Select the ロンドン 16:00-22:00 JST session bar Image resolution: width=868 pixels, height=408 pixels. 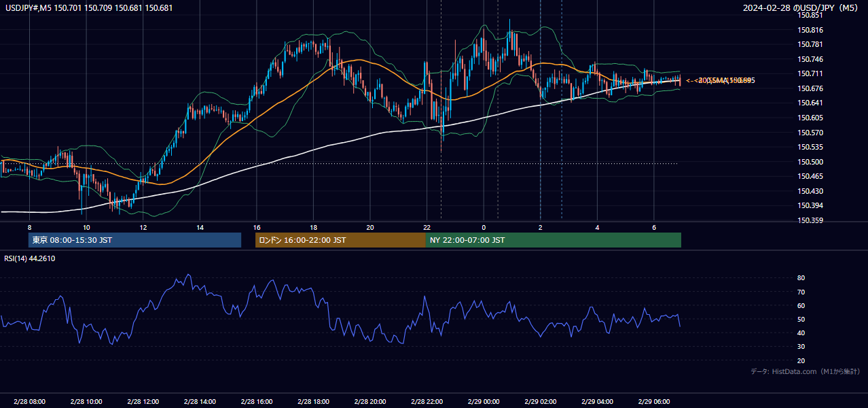[340, 240]
